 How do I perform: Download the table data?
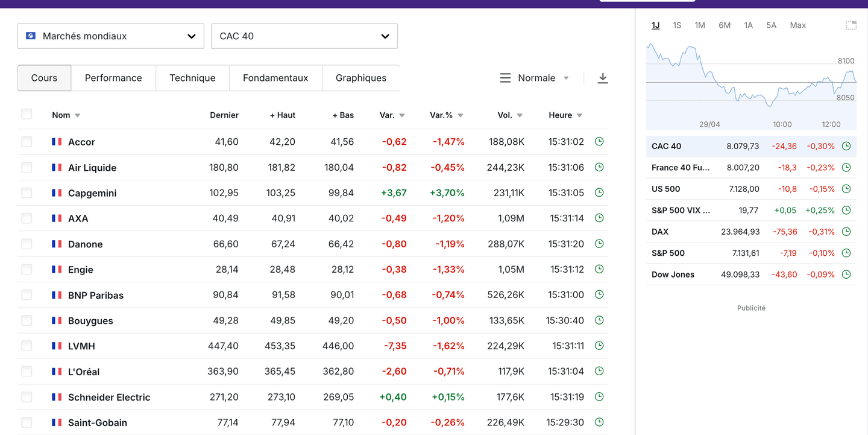[x=603, y=78]
